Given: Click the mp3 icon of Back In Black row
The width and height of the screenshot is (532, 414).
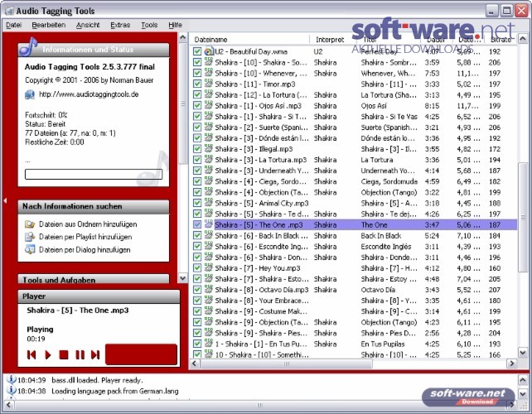Looking at the screenshot, I should tap(209, 235).
